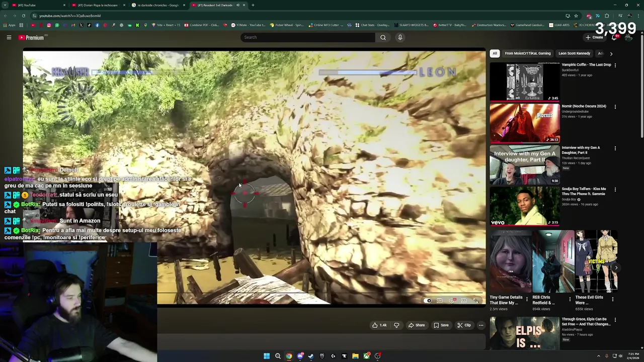Open Windows Start menu

[267, 356]
